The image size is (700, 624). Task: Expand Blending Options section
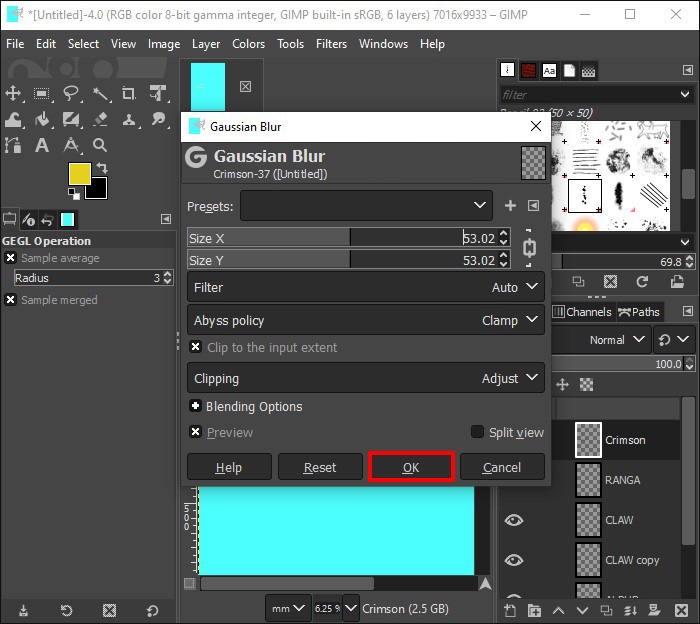pos(195,406)
